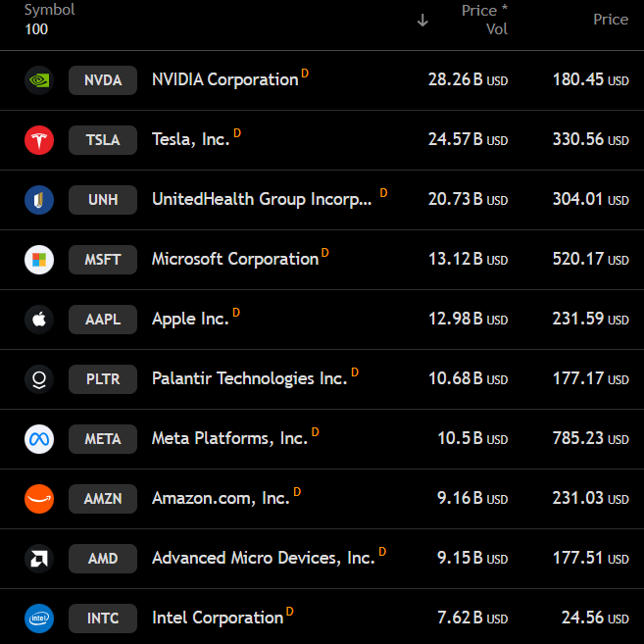This screenshot has width=644, height=644.
Task: Click the delayed D marker beside Microsoft
Action: tap(324, 253)
